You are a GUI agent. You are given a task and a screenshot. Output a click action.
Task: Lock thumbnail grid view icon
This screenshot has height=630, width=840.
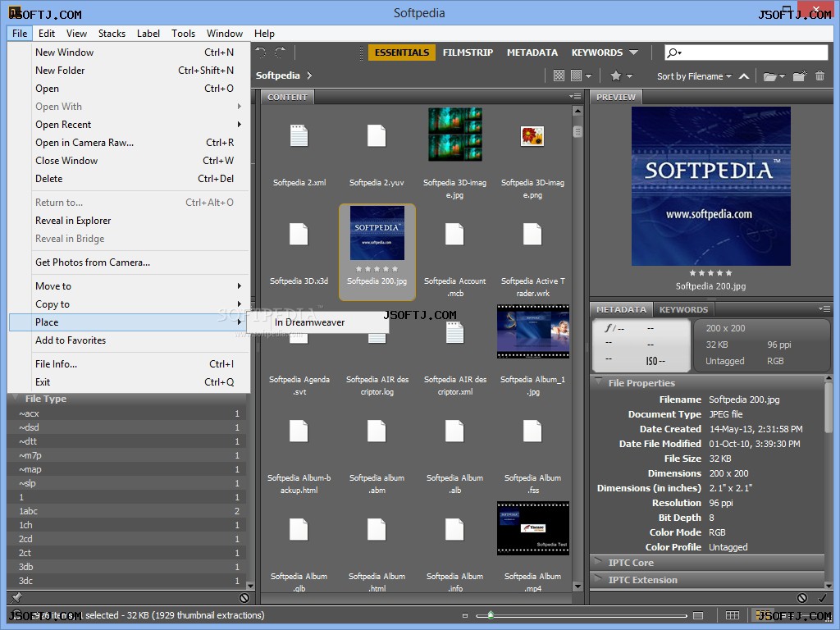[733, 615]
